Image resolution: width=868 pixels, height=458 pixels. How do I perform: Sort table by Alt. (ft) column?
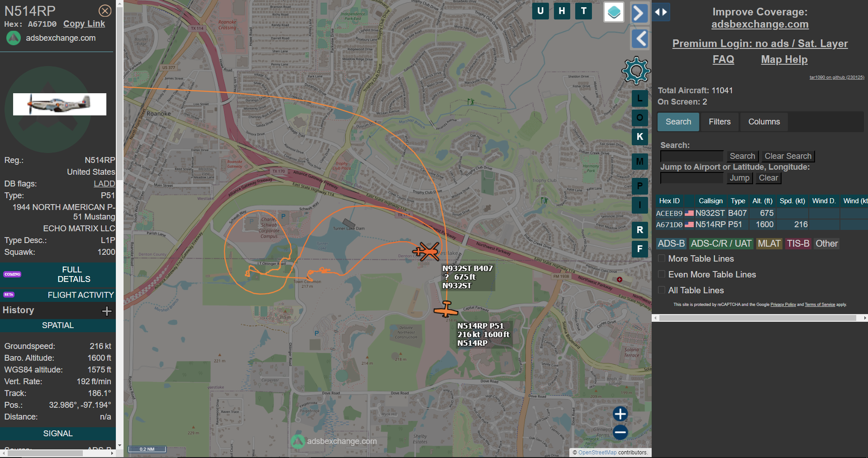(x=762, y=201)
